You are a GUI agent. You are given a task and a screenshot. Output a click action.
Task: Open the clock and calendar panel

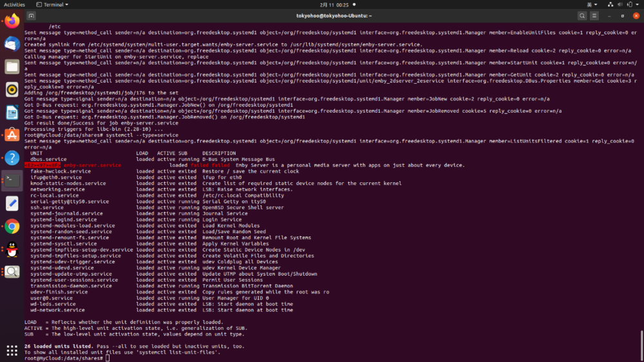pos(334,5)
